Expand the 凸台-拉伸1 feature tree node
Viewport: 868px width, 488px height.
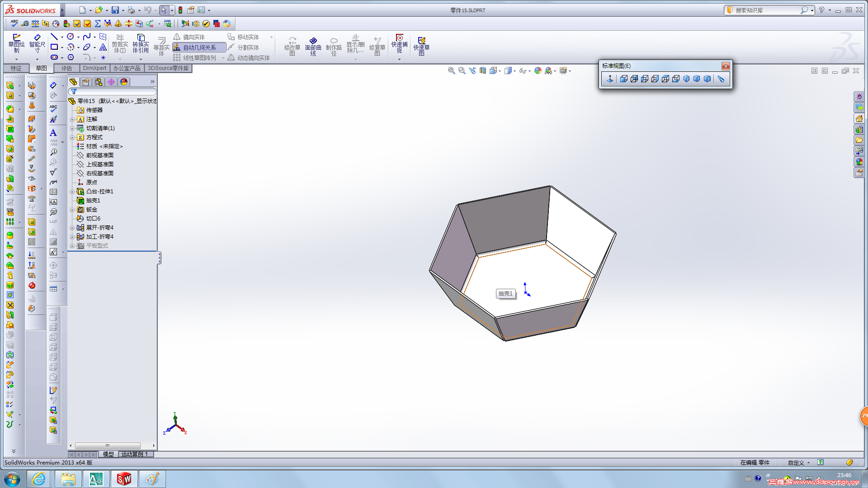pos(72,192)
